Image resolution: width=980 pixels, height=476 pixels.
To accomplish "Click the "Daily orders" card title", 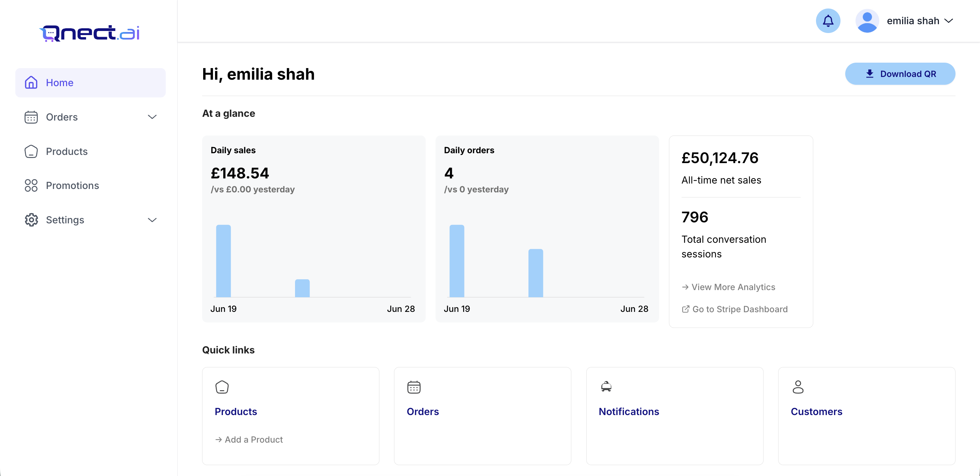I will [x=469, y=150].
